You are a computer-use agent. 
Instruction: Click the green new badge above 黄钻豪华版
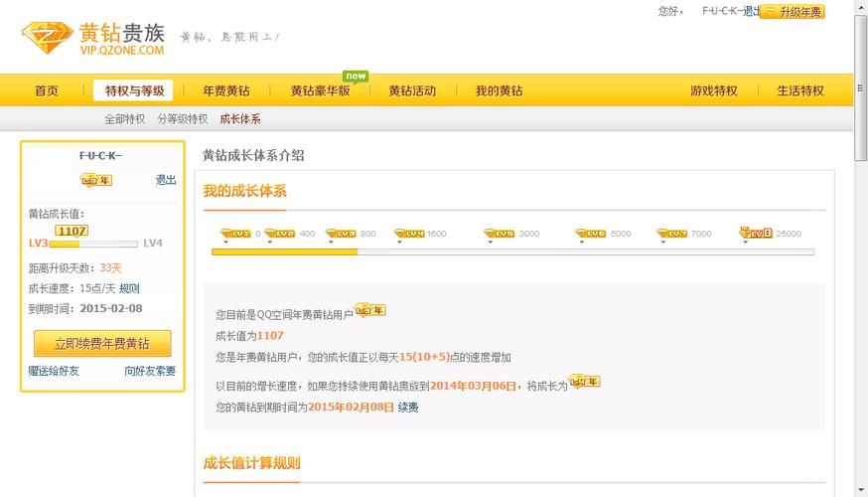pos(356,76)
